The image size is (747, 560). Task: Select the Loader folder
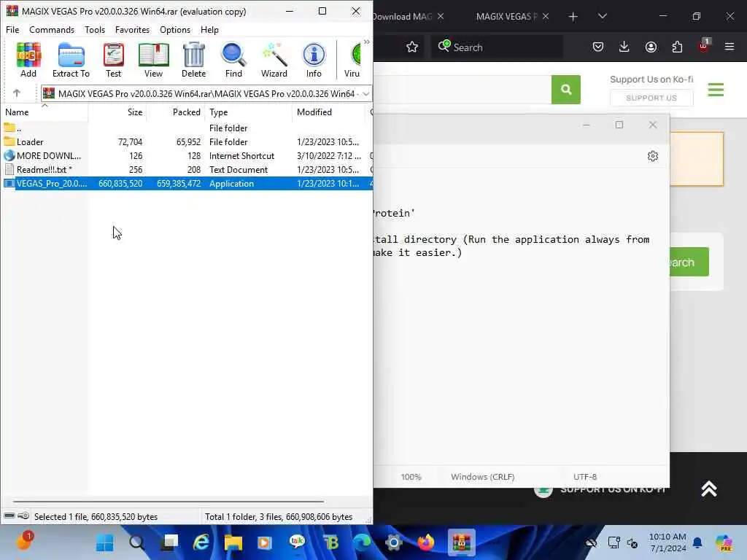click(186, 142)
